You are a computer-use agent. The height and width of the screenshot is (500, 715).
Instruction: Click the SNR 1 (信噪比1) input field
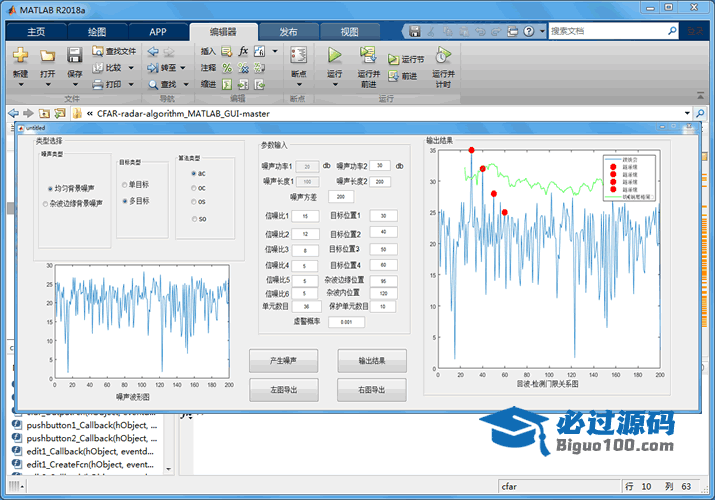305,216
